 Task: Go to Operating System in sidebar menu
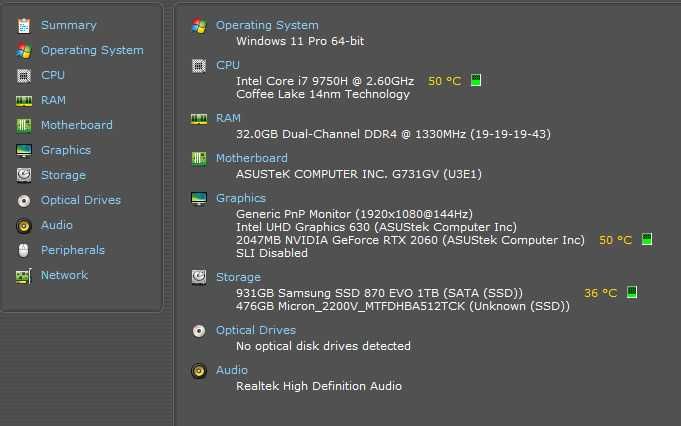(x=92, y=50)
